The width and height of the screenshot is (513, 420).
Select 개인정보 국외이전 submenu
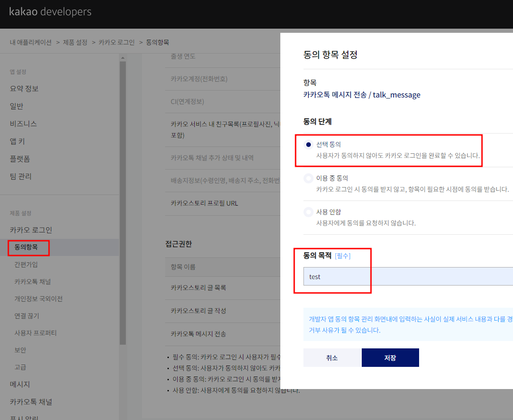tap(38, 299)
